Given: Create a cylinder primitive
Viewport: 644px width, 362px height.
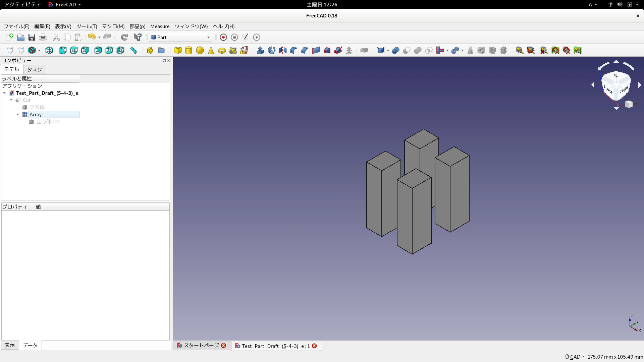Looking at the screenshot, I should [189, 50].
